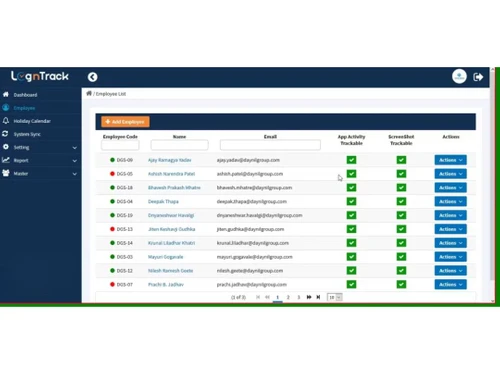Click red status dot for DGS-13
The width and height of the screenshot is (500, 375).
coord(112,229)
